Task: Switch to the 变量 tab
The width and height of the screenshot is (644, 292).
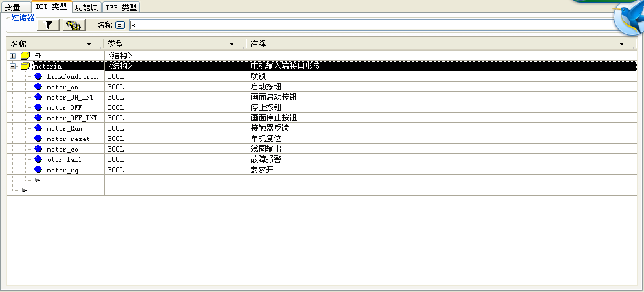Action: 13,7
